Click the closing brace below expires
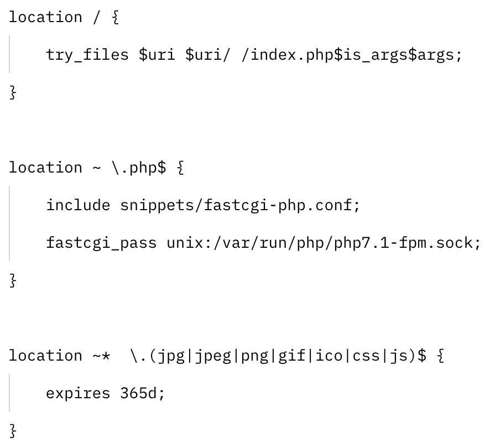This screenshot has height=448, width=490. tap(13, 431)
